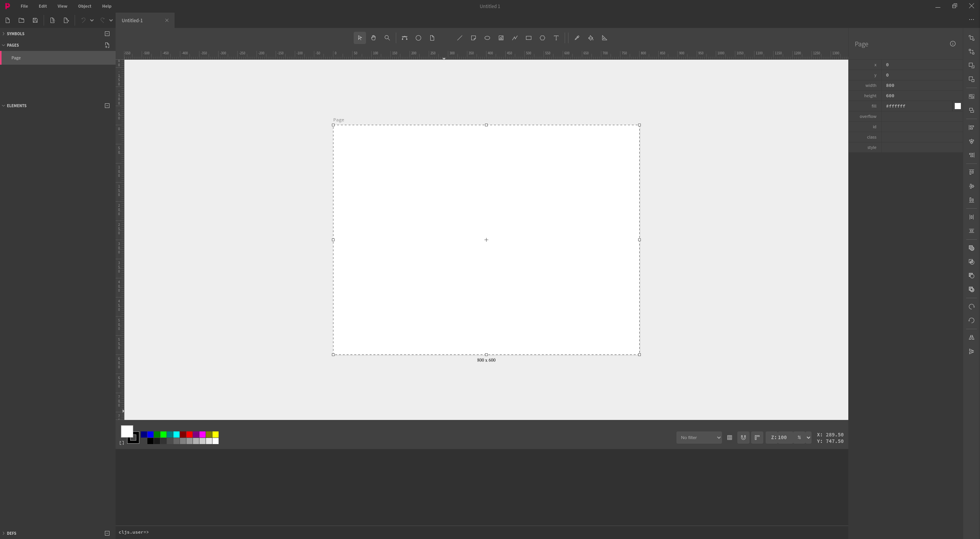Open the undo history dropdown
The width and height of the screenshot is (980, 539).
pyautogui.click(x=92, y=20)
